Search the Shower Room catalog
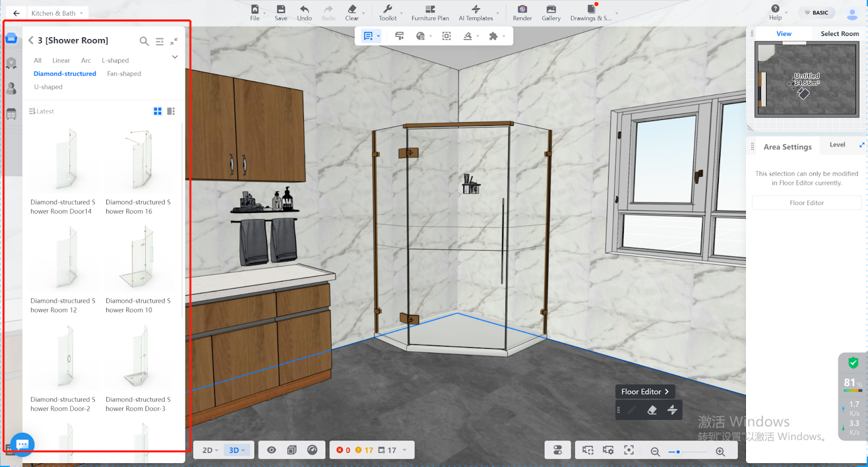Viewport: 868px width, 467px height. pos(144,41)
